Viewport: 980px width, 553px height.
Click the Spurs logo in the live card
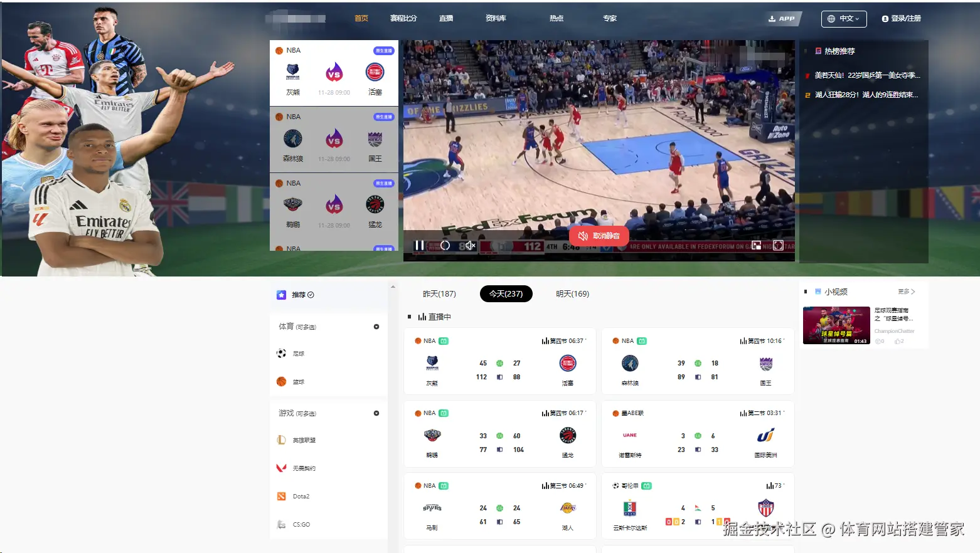point(432,508)
